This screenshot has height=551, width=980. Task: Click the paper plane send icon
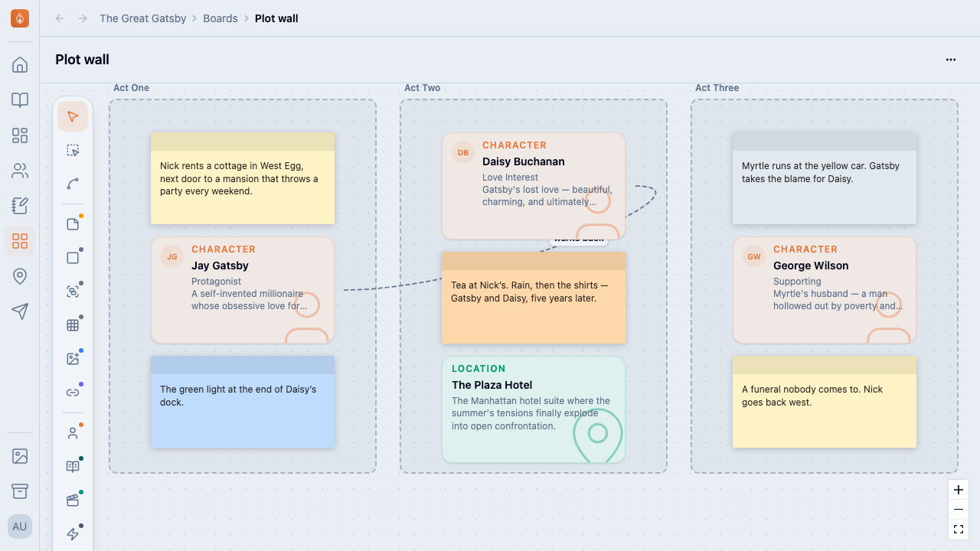point(20,311)
